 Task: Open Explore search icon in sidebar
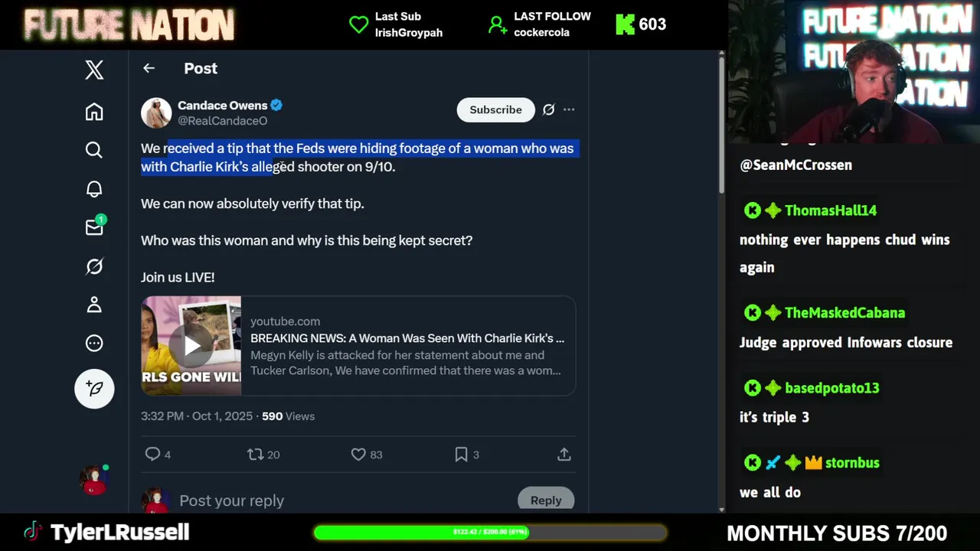point(94,150)
